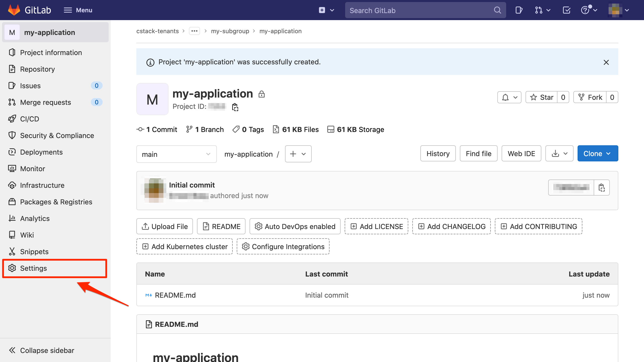Star the my-application project
Image resolution: width=644 pixels, height=362 pixels.
[x=542, y=97]
